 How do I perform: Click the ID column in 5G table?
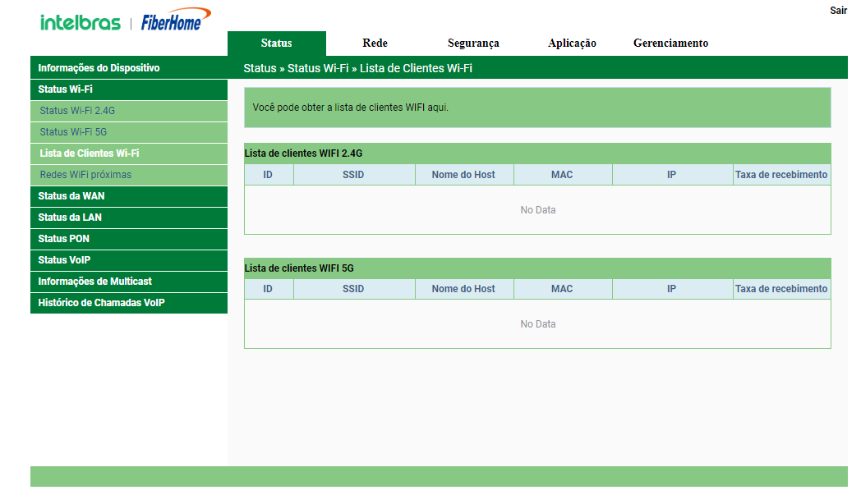point(268,289)
